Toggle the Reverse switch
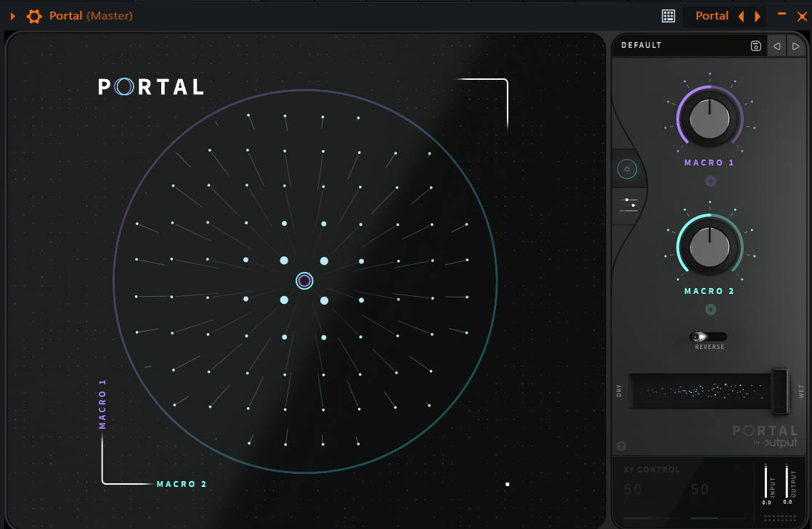Viewport: 812px width, 529px height. (708, 337)
